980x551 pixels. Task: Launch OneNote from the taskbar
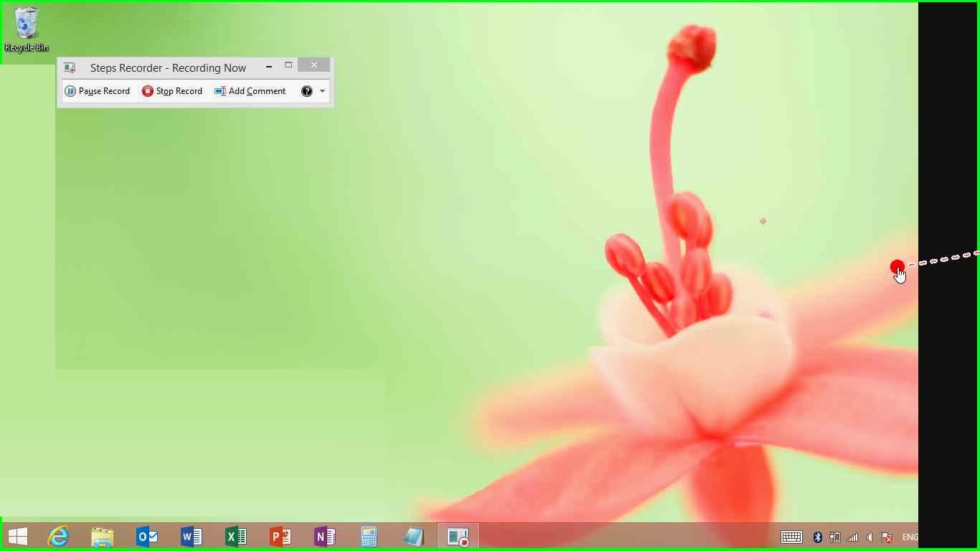(x=325, y=537)
